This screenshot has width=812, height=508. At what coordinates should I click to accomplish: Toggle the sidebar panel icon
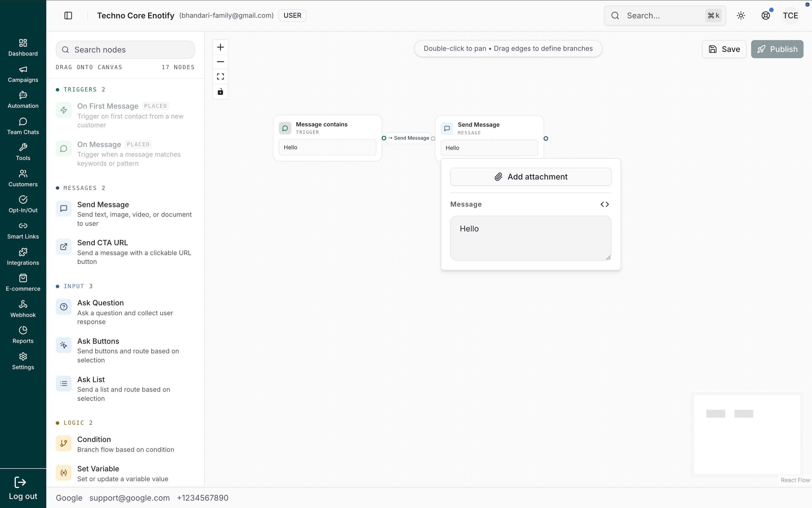coord(68,16)
